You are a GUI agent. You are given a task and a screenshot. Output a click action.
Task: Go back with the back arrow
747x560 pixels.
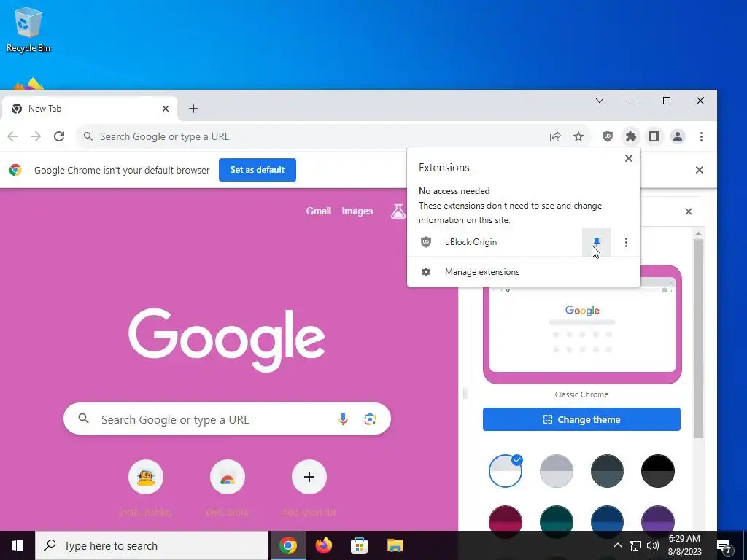pos(12,136)
